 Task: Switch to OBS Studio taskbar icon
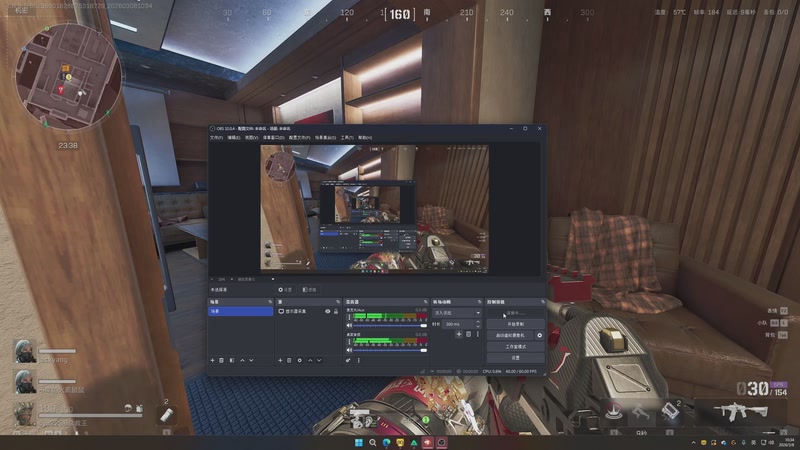click(x=441, y=442)
